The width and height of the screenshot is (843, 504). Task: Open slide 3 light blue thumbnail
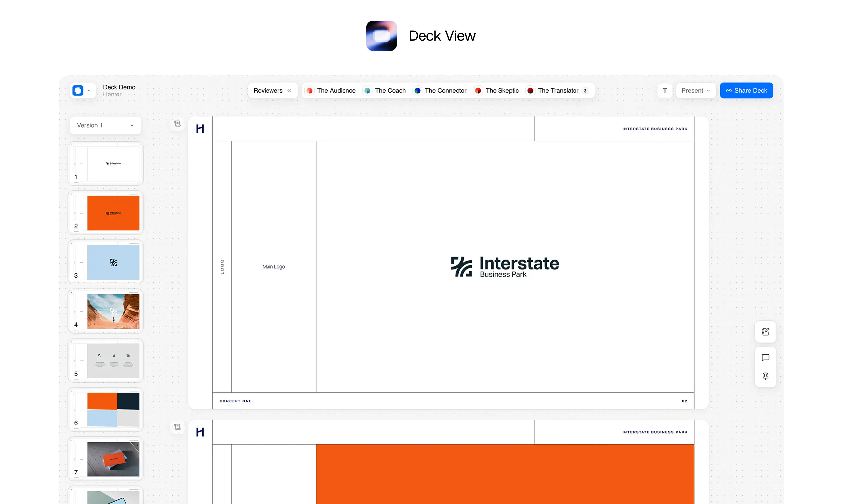coord(106,262)
